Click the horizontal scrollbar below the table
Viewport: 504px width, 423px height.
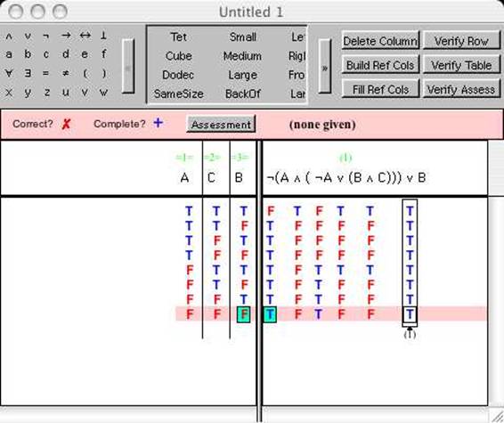pos(375,414)
